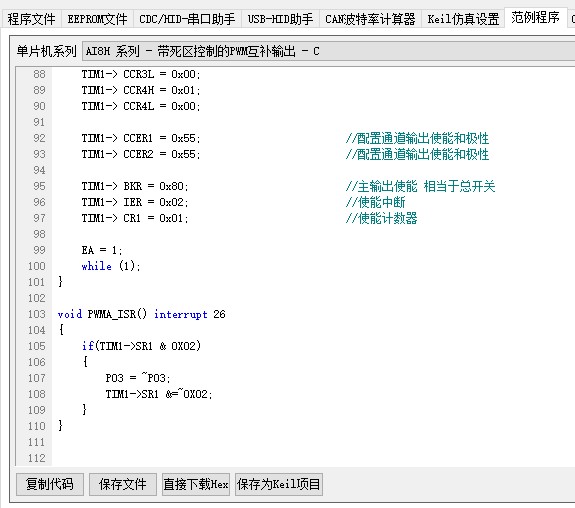Select the 范例程序 tab
Screen dimensions: 575x508
[x=535, y=17]
